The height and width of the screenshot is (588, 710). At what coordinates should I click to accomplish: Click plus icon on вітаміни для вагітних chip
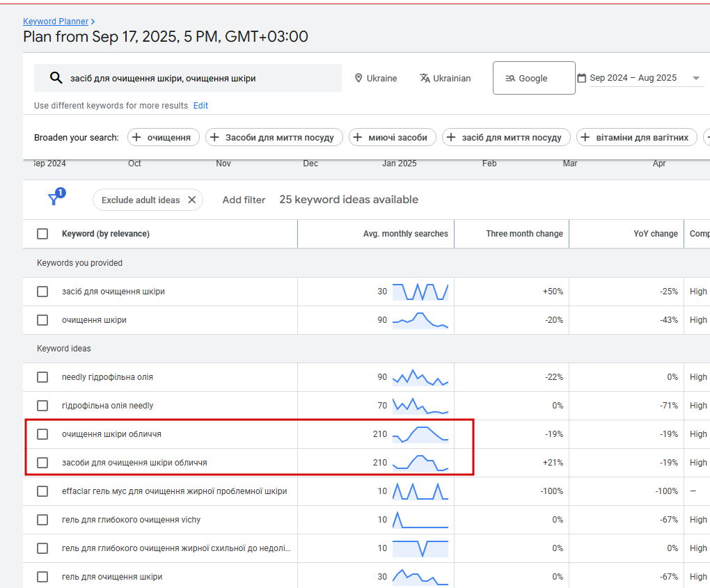coord(585,137)
